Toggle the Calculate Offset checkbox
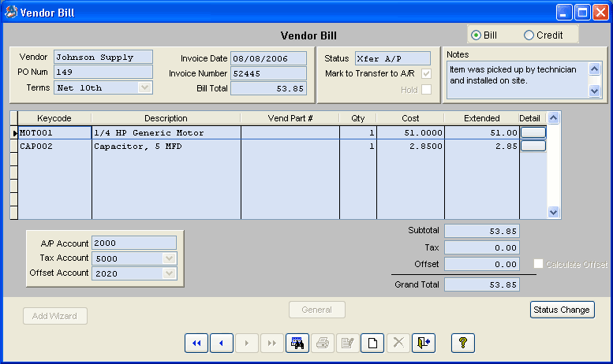Screen dimensions: 613x364 tap(538, 264)
